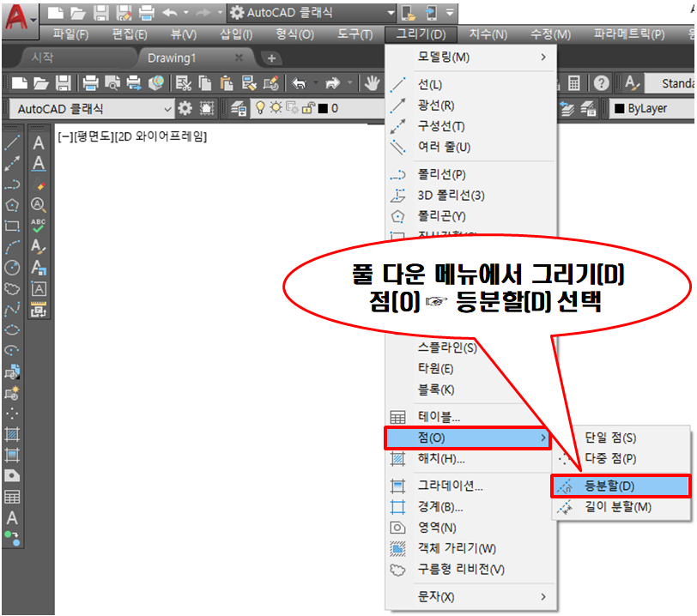Select 등분할(D) in point submenu
Screen dimensions: 697x616
click(621, 486)
